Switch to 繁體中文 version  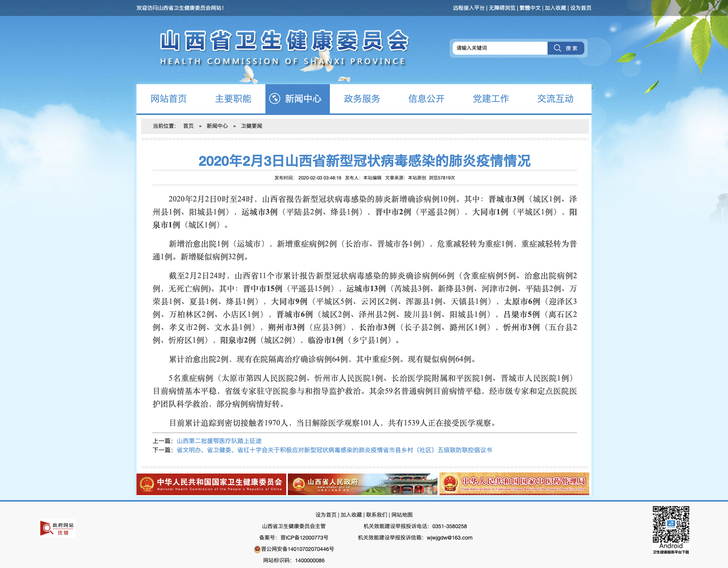point(530,8)
